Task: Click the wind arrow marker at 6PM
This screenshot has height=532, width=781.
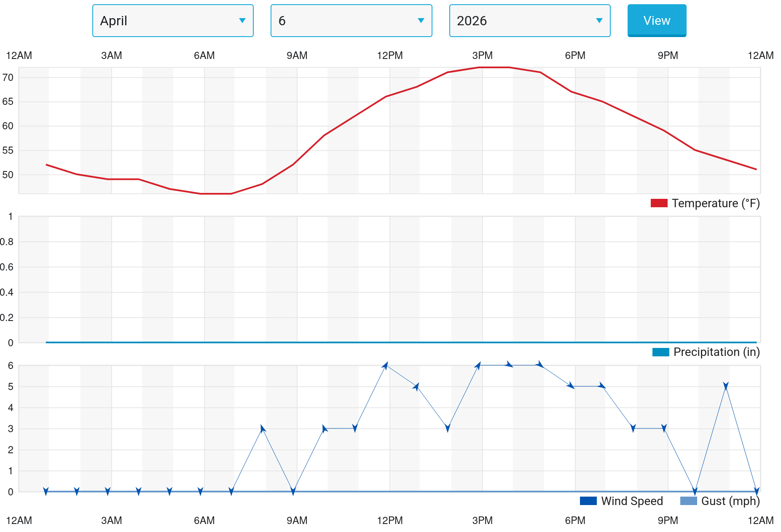Action: point(571,386)
